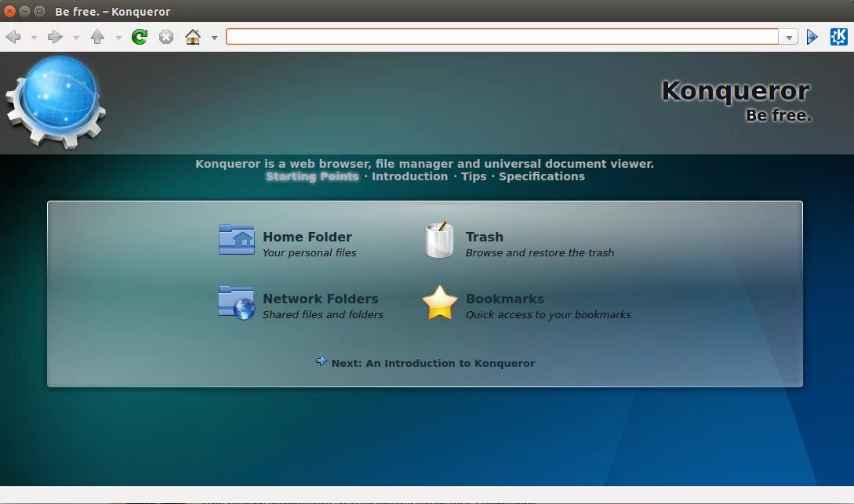Image resolution: width=854 pixels, height=504 pixels.
Task: Open the Network Folders link
Action: [320, 299]
